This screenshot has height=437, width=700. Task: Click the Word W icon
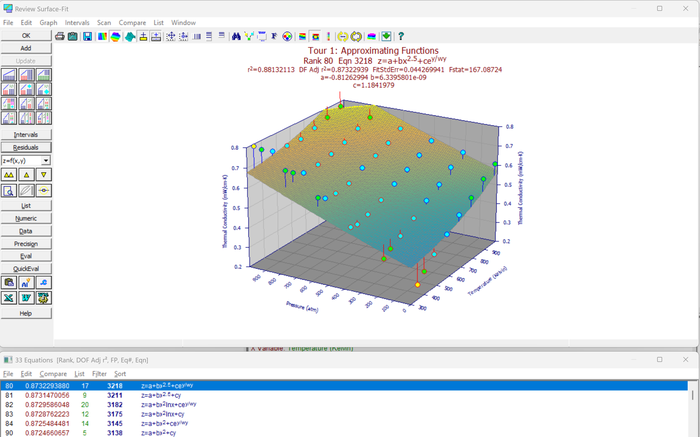pos(26,298)
